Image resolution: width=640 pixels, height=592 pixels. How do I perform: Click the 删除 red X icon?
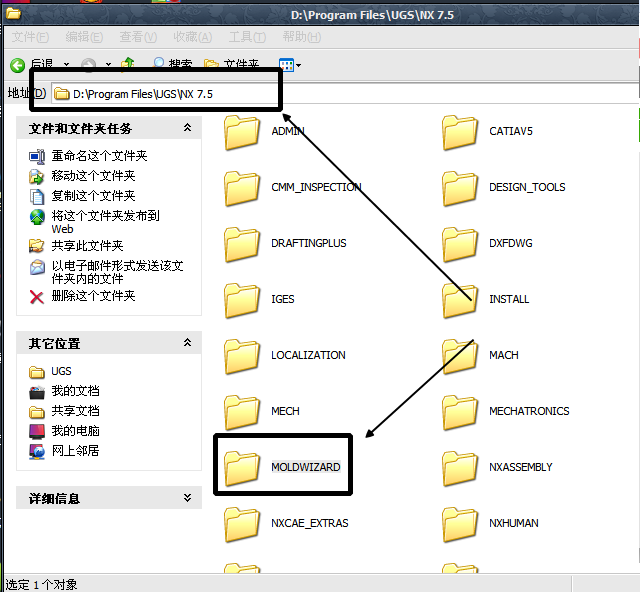tap(37, 297)
